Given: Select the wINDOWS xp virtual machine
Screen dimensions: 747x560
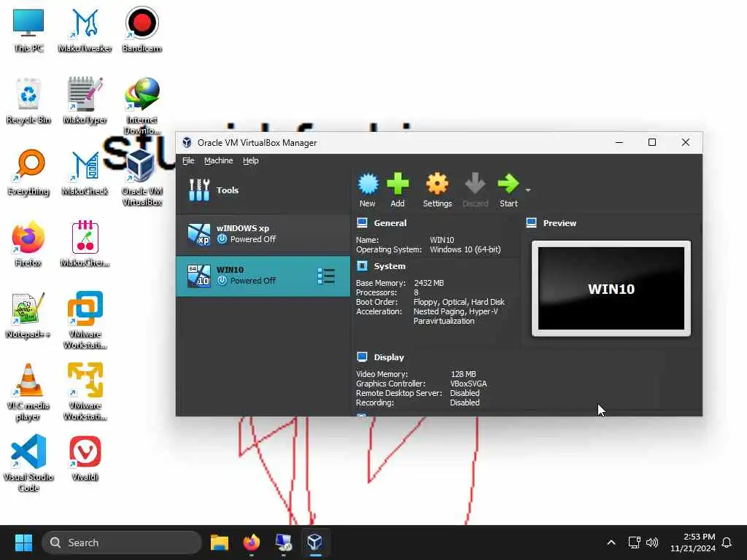Looking at the screenshot, I should tap(263, 234).
